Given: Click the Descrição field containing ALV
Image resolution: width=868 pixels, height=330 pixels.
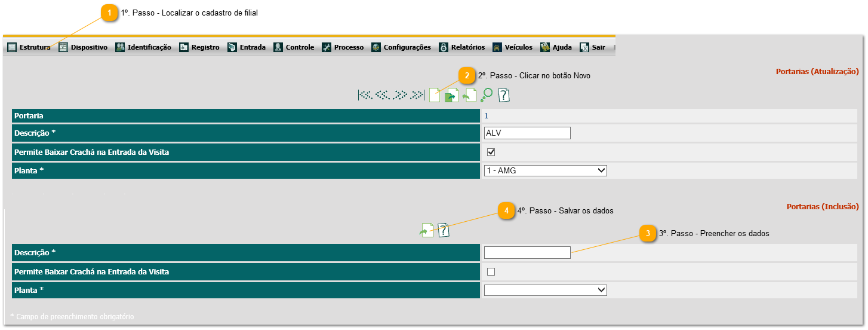Looking at the screenshot, I should point(527,133).
